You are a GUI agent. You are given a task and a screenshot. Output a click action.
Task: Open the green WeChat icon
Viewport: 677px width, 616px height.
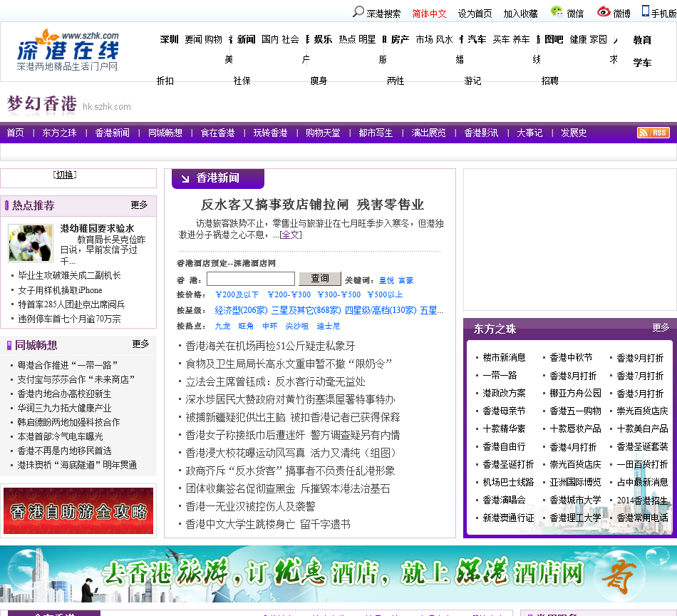tap(557, 11)
